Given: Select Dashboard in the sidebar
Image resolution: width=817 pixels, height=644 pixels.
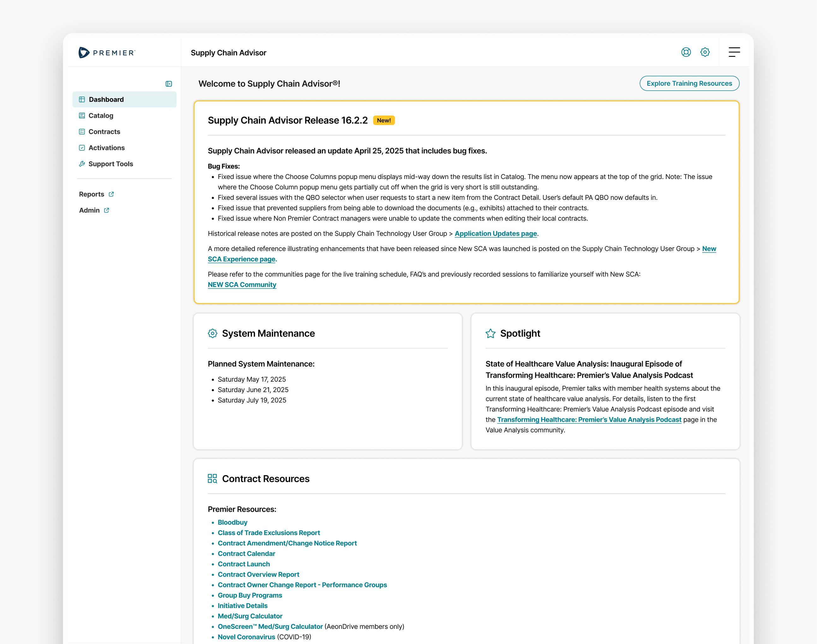Looking at the screenshot, I should point(106,99).
